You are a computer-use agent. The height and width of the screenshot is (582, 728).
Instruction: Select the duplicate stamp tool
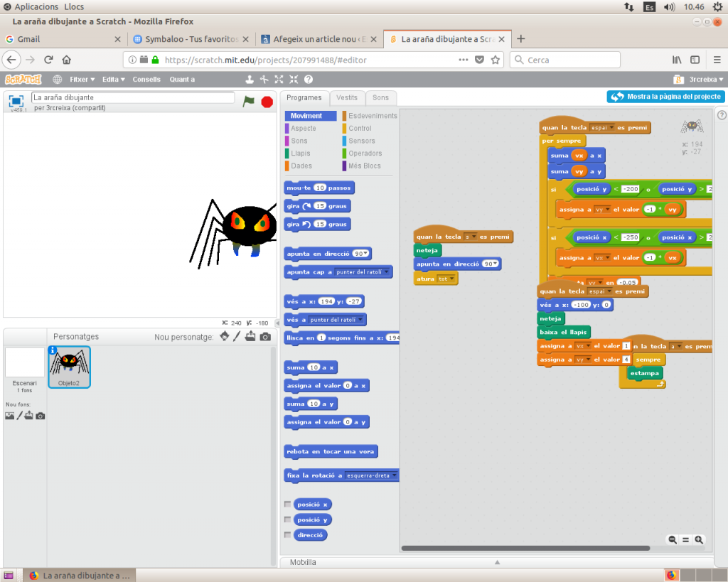[x=250, y=80]
